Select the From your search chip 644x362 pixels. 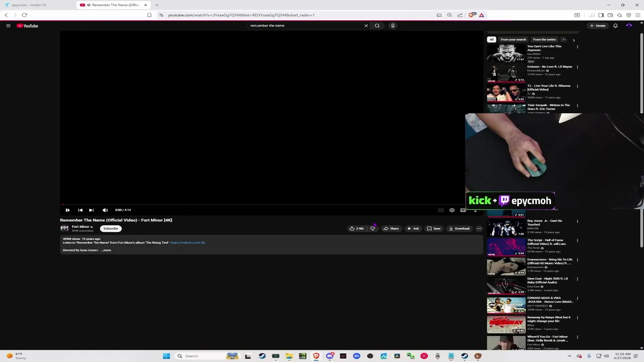(x=513, y=39)
